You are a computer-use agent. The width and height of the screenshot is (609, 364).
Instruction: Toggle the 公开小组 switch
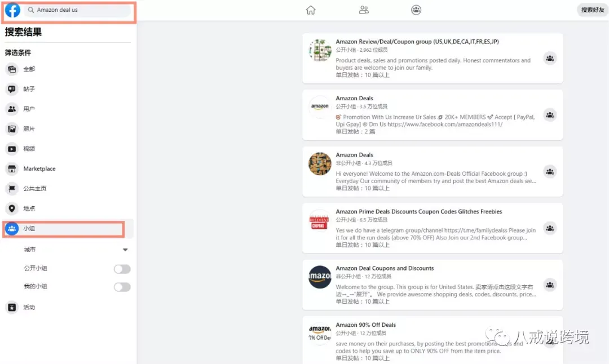pos(122,269)
